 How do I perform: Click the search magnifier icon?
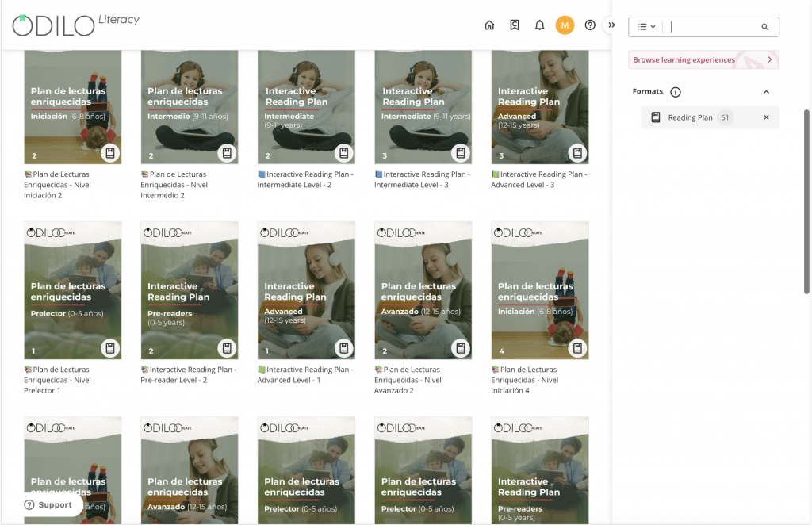(765, 27)
